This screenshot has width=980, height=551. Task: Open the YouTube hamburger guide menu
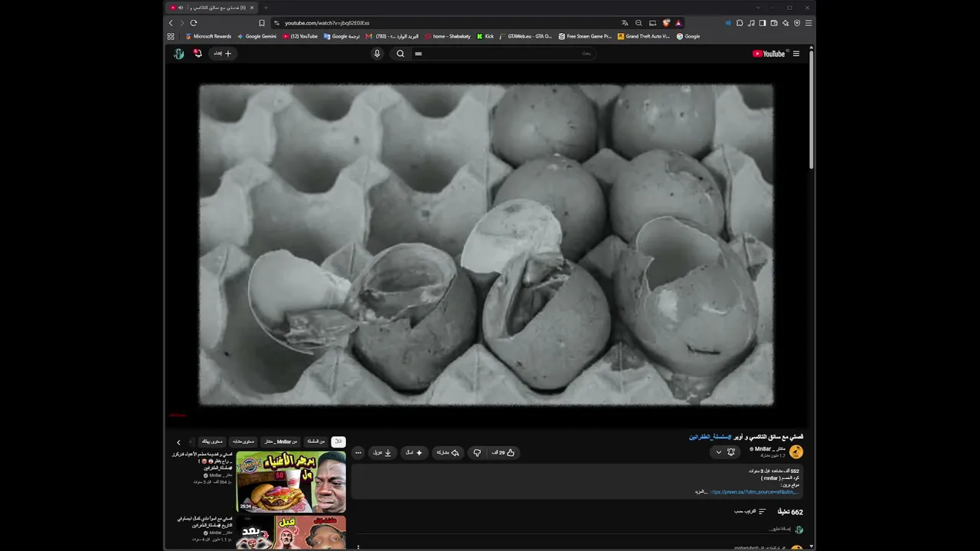click(796, 54)
